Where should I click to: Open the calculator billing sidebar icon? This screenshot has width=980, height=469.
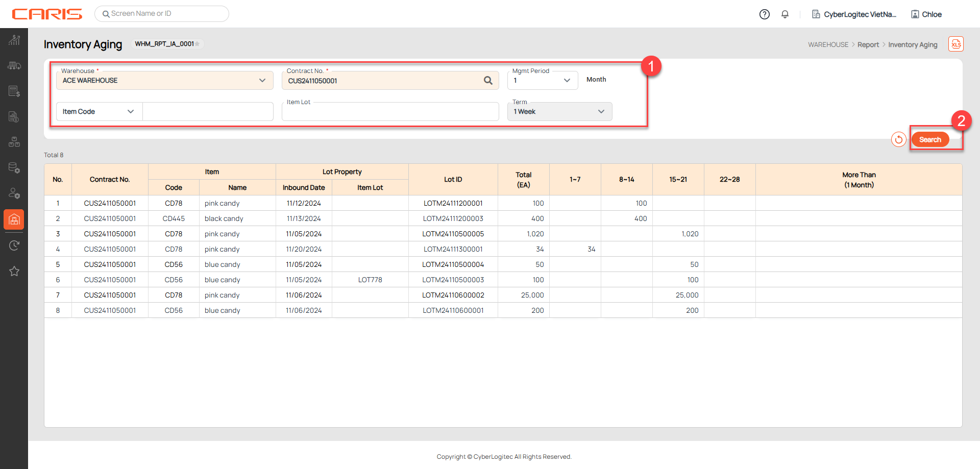click(14, 91)
